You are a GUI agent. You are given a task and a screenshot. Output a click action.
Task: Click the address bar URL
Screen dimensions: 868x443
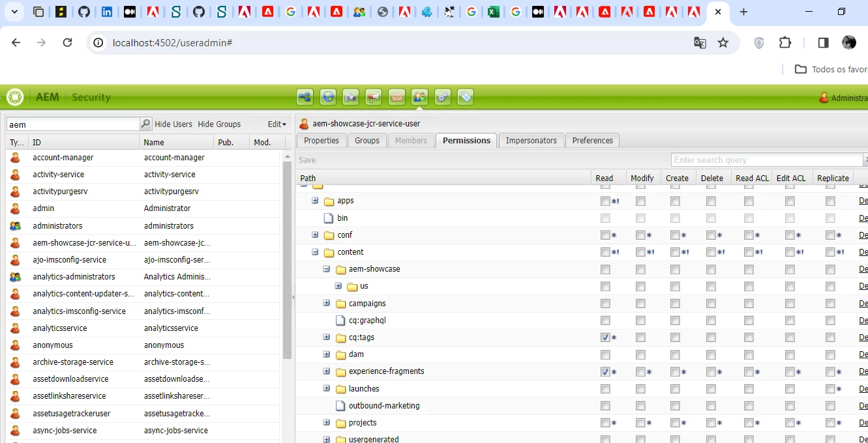tap(173, 42)
